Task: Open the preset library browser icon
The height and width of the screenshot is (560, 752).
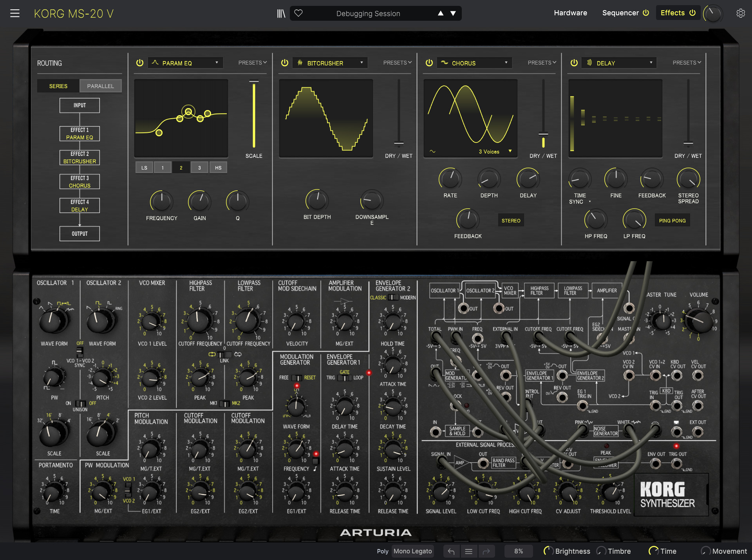Action: (281, 13)
